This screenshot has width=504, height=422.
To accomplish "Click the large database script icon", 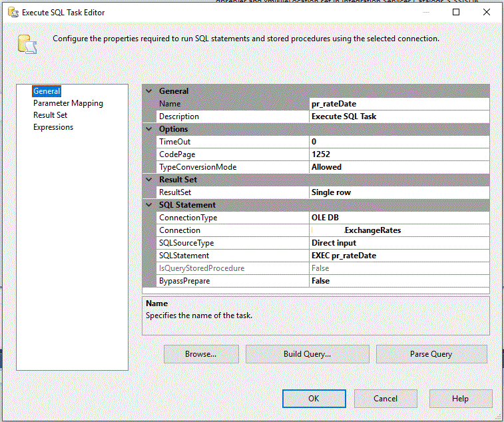I will pos(27,44).
